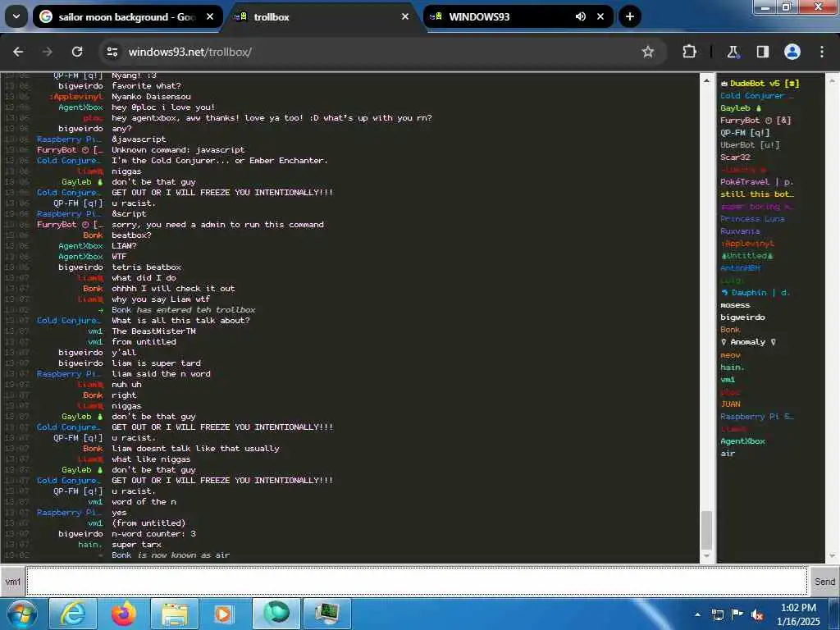Open the clock showing 1:02 PM

click(798, 614)
